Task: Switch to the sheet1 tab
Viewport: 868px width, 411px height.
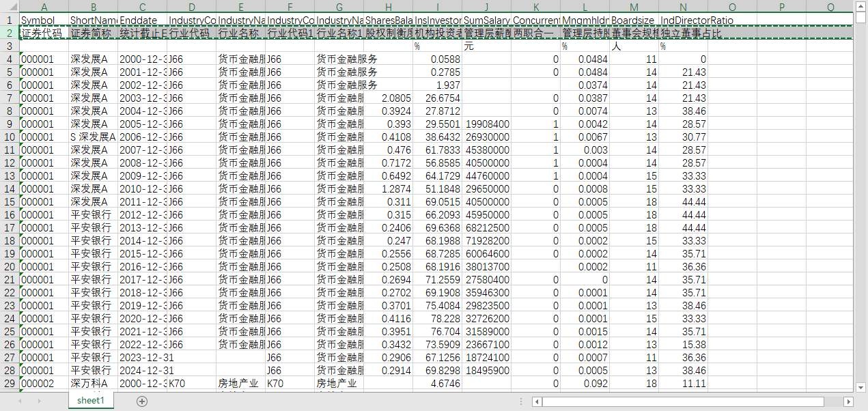Action: click(x=91, y=401)
